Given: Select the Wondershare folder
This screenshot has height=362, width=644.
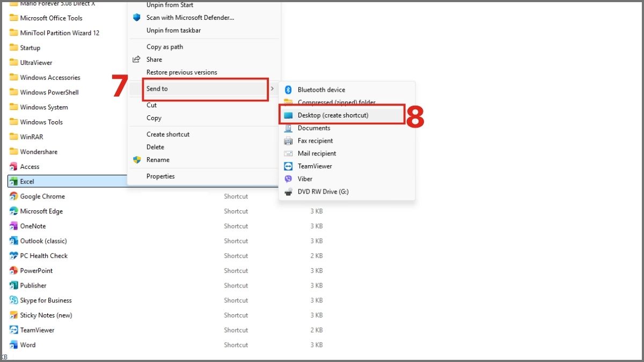Looking at the screenshot, I should 33,152.
